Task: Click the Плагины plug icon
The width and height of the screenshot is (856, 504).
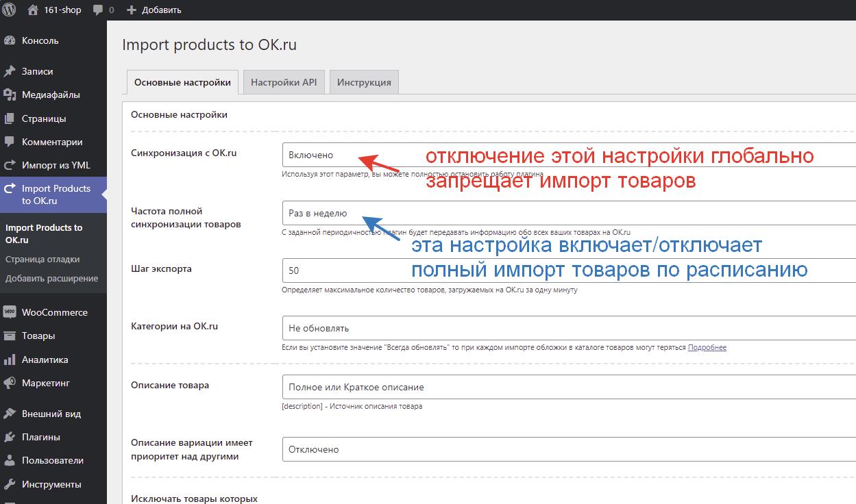Action: click(10, 437)
